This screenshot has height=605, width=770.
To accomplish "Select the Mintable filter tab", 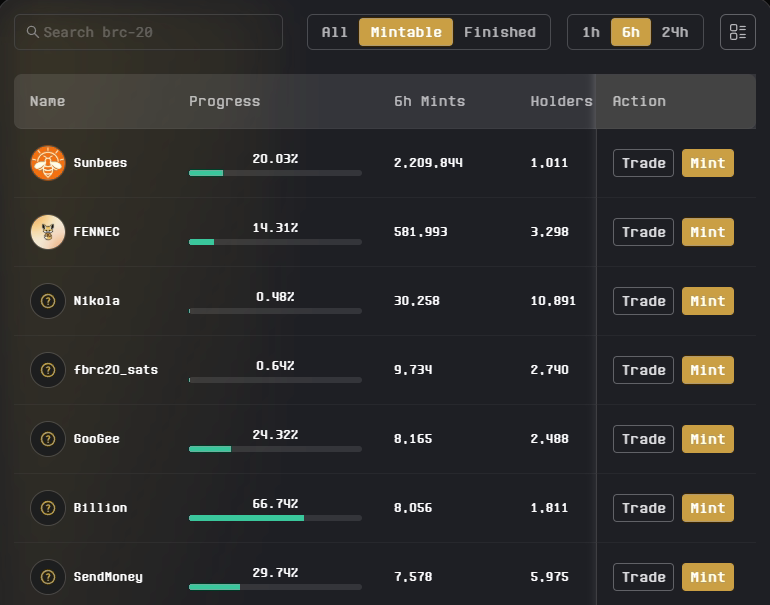I will pos(406,32).
